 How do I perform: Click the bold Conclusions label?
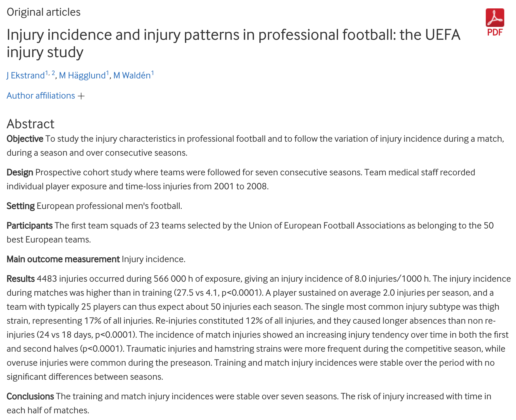tap(30, 396)
